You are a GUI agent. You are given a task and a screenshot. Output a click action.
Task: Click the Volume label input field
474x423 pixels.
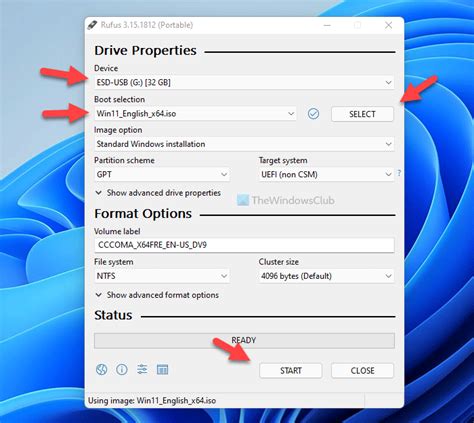(244, 245)
